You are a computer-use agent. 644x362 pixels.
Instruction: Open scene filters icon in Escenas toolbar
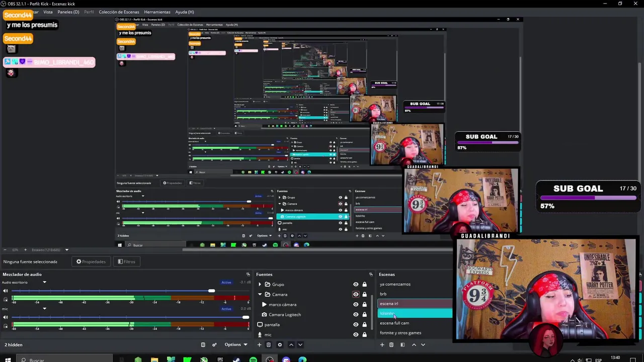403,345
